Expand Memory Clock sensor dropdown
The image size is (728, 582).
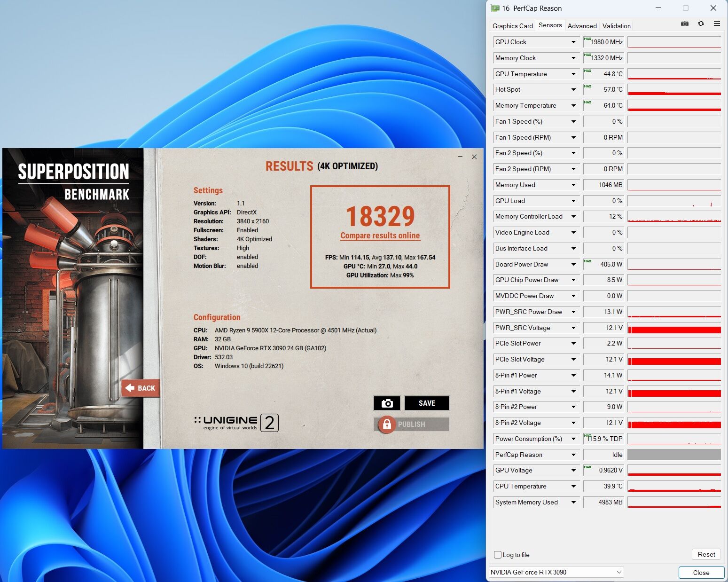[x=573, y=58]
